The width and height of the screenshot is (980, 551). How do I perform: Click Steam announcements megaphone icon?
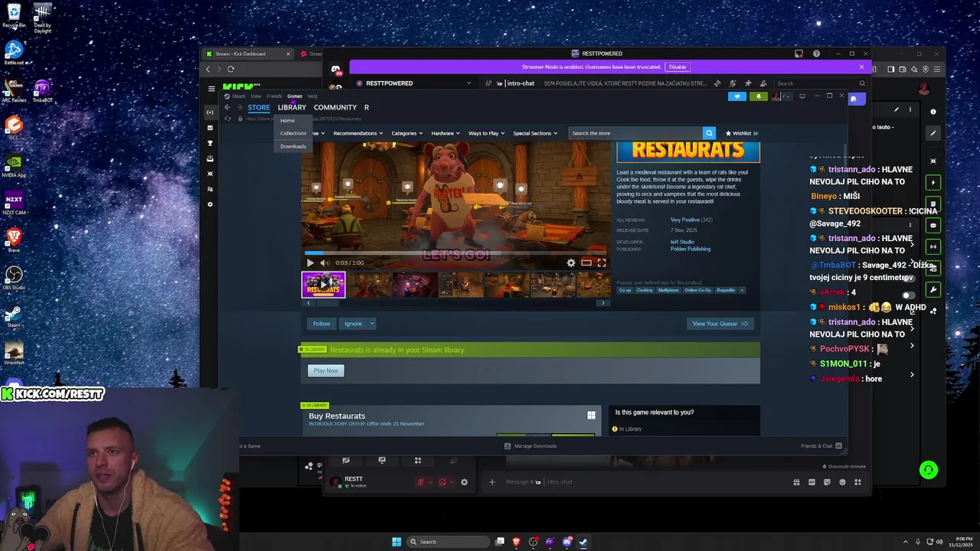tap(737, 96)
